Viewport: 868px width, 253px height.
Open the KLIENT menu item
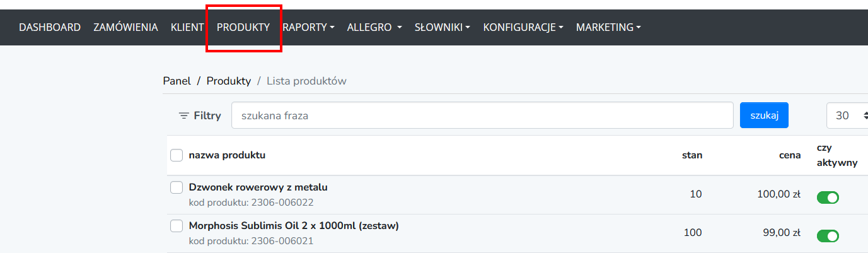(187, 27)
